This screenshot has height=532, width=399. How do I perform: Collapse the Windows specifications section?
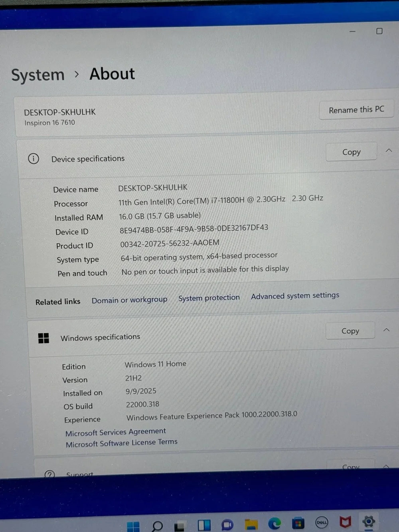[387, 330]
